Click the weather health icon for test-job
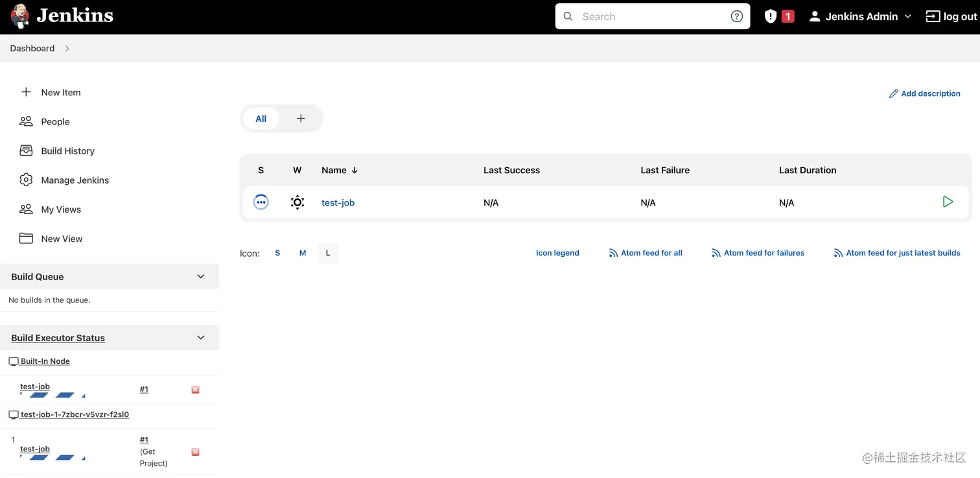This screenshot has width=980, height=478. coord(297,202)
